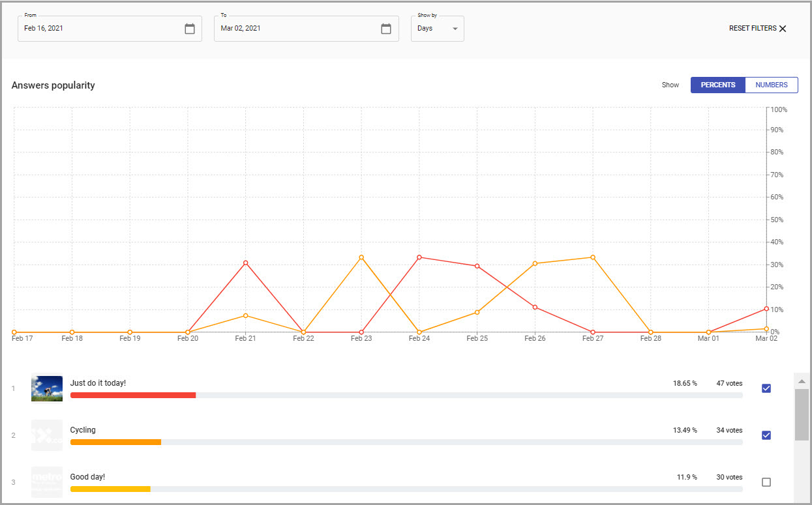812x505 pixels.
Task: Click red data point at Mar 02
Action: (x=766, y=308)
